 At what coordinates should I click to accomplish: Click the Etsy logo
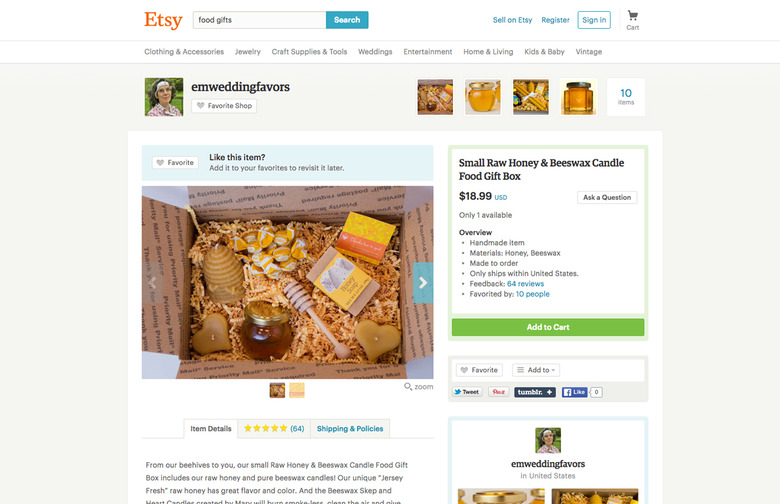[163, 20]
